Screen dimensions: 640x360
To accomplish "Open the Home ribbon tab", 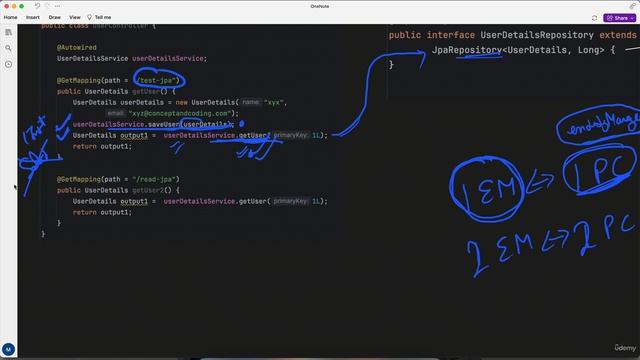I will point(11,18).
